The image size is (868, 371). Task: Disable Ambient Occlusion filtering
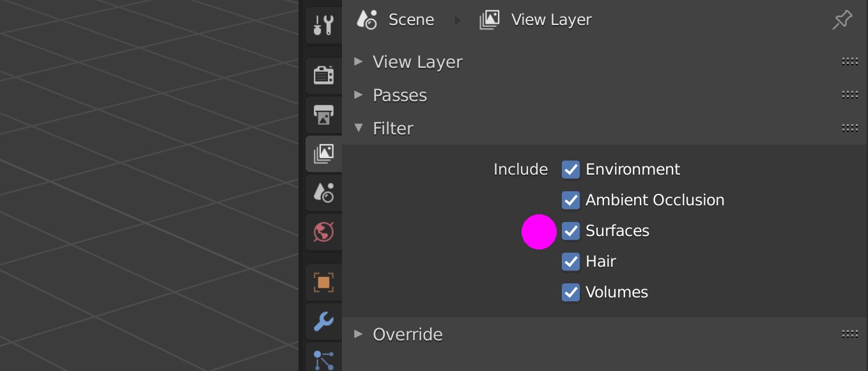pos(570,200)
